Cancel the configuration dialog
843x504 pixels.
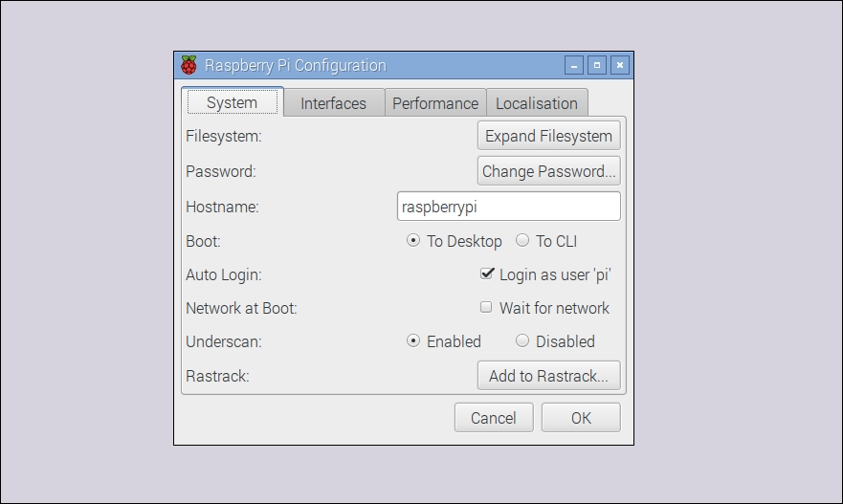click(x=494, y=418)
